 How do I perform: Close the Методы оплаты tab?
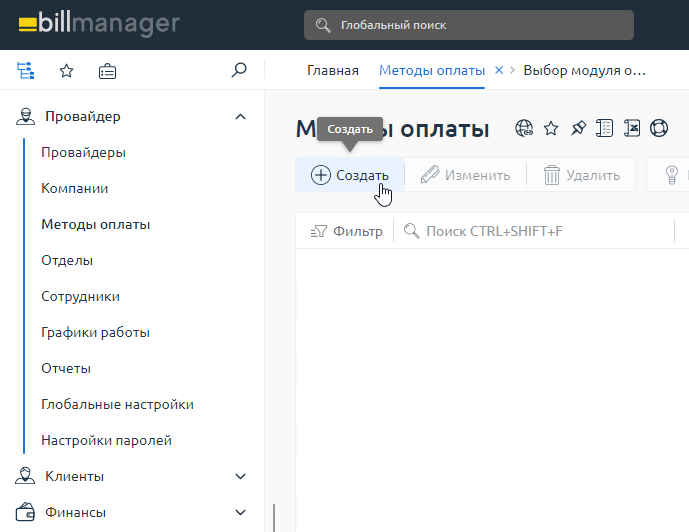[499, 70]
